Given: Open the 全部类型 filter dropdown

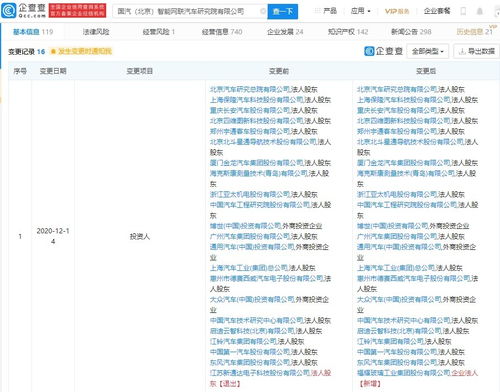Looking at the screenshot, I should (x=428, y=51).
